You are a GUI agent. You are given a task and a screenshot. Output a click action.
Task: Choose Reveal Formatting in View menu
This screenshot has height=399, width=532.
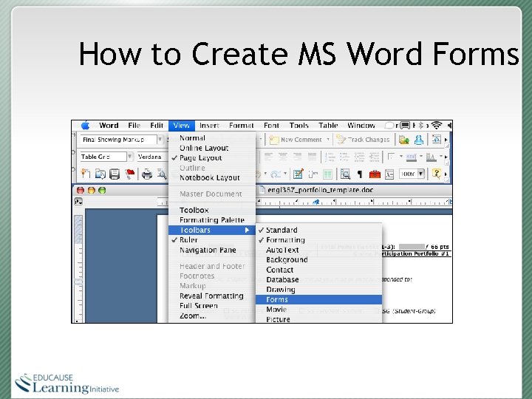212,296
